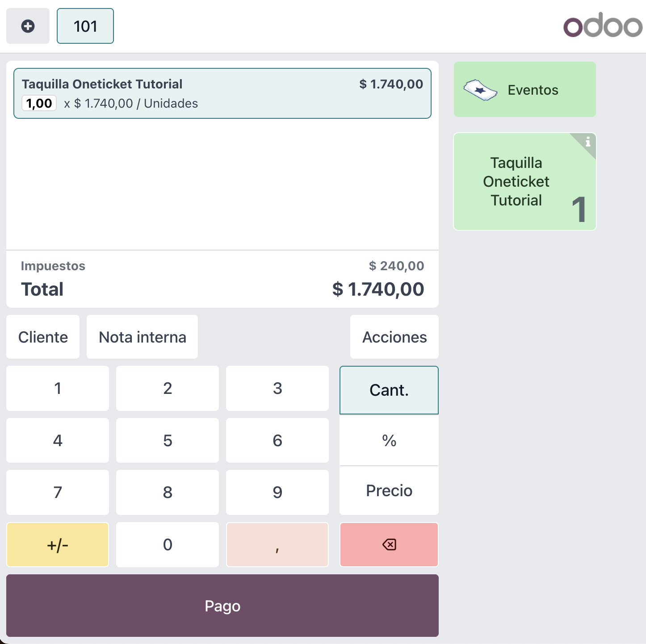Screen dimensions: 646x644
Task: Add Taquilla Oneticket Tutorial product tile
Action: point(516,182)
